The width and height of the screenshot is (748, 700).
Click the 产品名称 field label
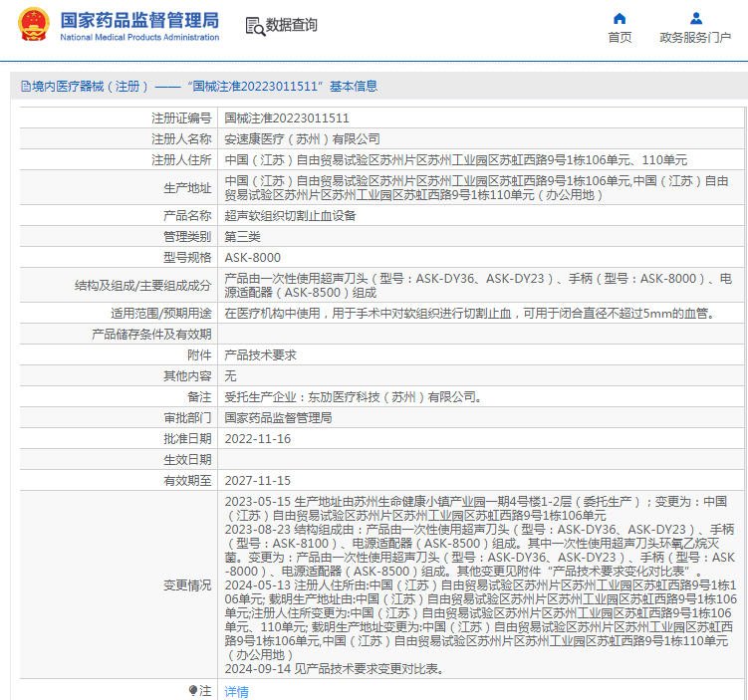(x=187, y=216)
